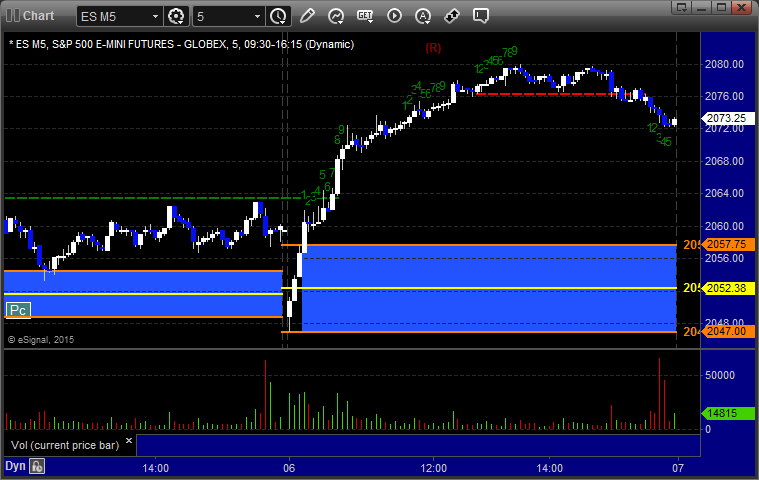Screen dimensions: 759x480
Task: Maximize the chart window
Action: click(x=721, y=7)
